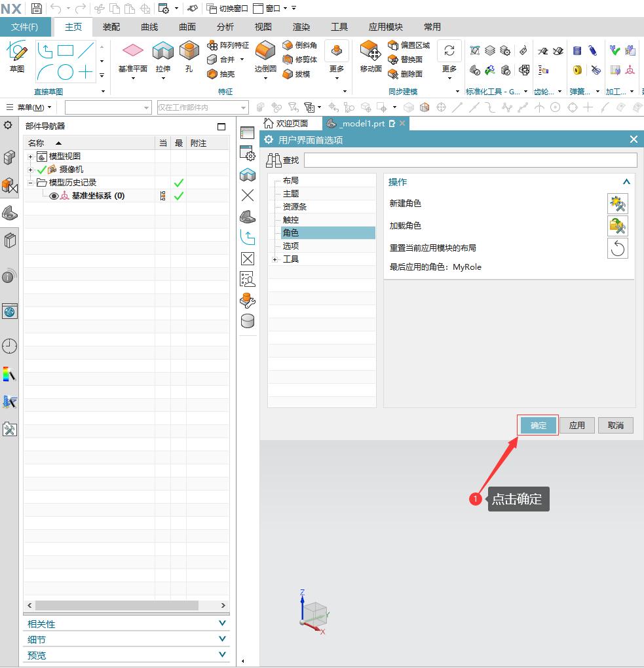This screenshot has width=644, height=668.
Task: Click the 加载角色 load role icon
Action: [617, 226]
